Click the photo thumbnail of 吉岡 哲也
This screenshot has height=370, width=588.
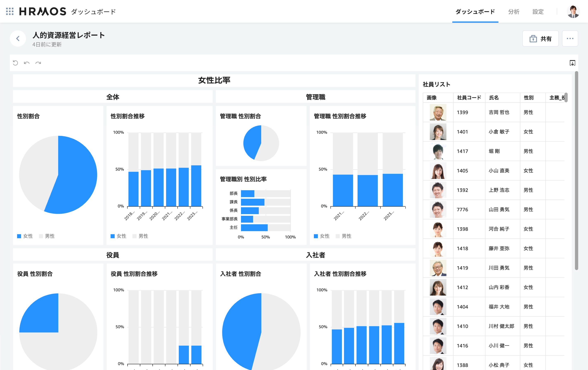(x=438, y=112)
